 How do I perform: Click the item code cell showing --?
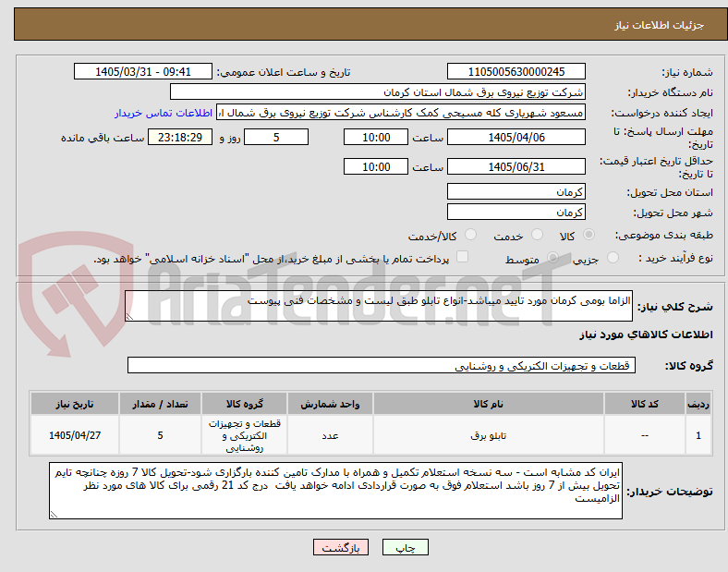point(645,435)
